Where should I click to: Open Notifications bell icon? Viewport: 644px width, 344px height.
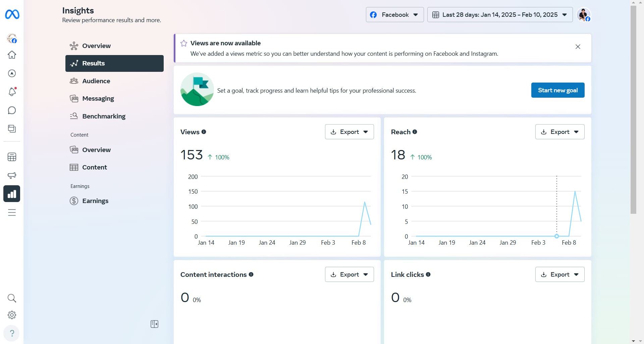pos(12,92)
